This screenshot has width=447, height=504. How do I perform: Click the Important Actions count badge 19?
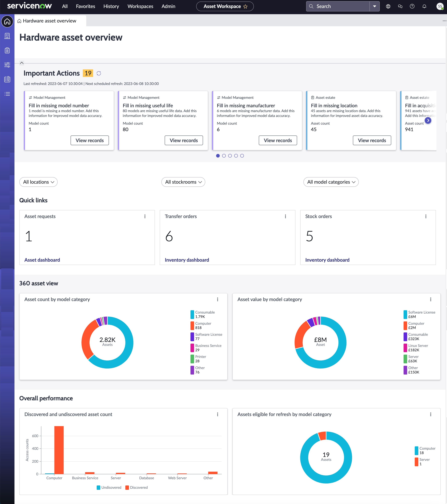(x=88, y=73)
